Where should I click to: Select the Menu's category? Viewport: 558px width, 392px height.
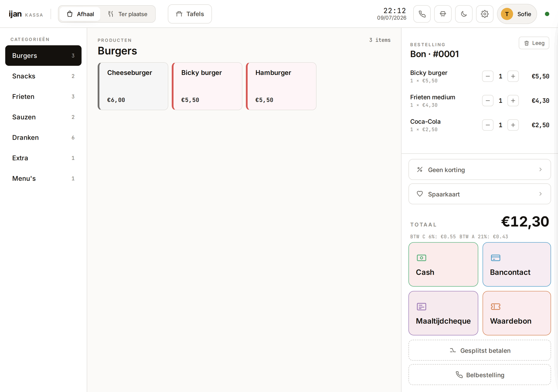click(43, 178)
